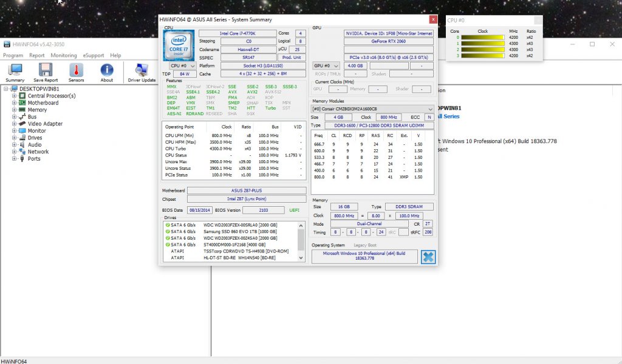Image resolution: width=622 pixels, height=364 pixels.
Task: Click the BIOS Date 08/15/2014 field
Action: (x=200, y=211)
